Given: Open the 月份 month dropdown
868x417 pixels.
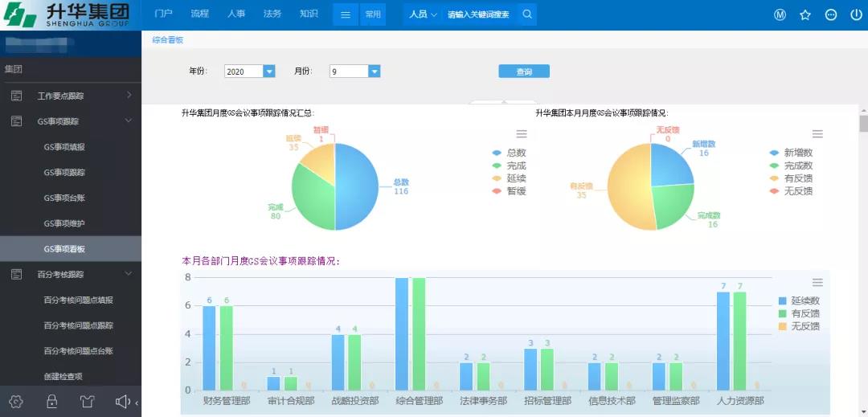Looking at the screenshot, I should pos(374,72).
